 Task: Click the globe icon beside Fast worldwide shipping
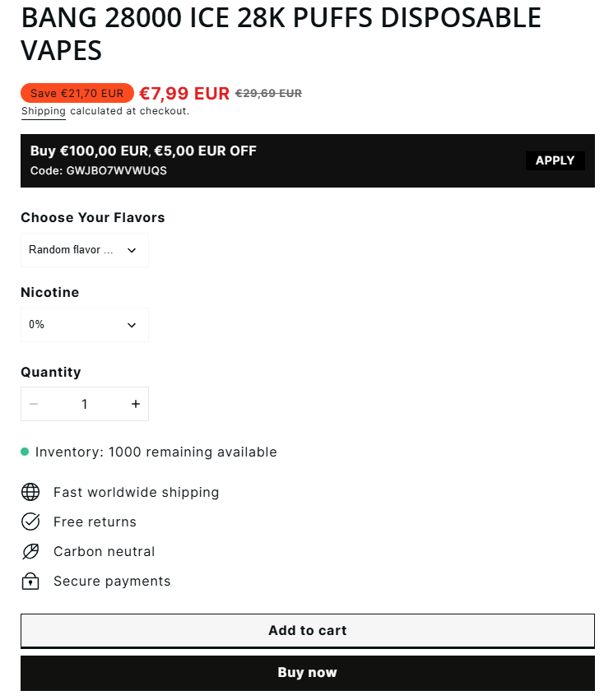[30, 492]
